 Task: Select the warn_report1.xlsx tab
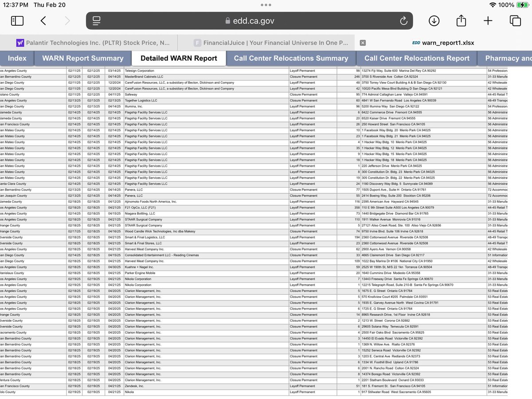(x=443, y=43)
